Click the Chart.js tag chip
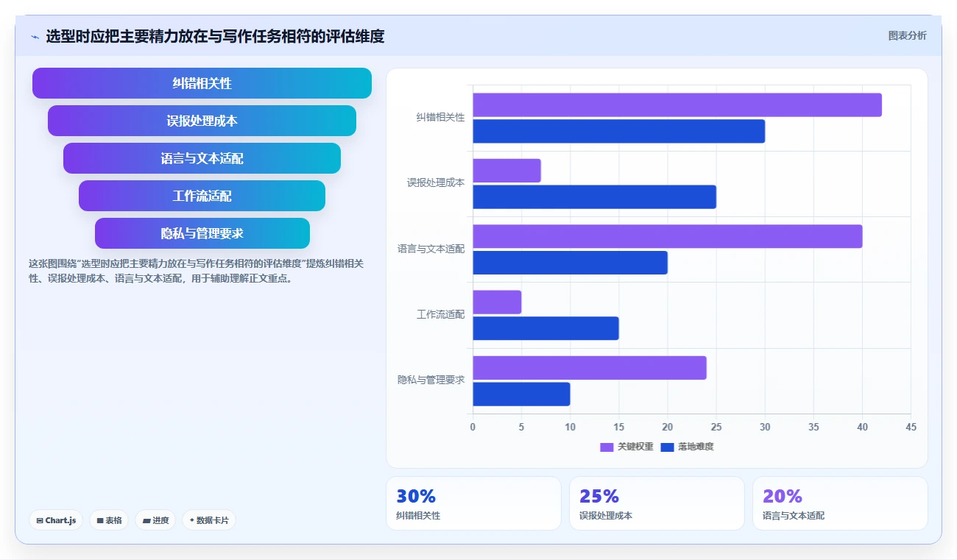The image size is (957, 560). point(56,520)
